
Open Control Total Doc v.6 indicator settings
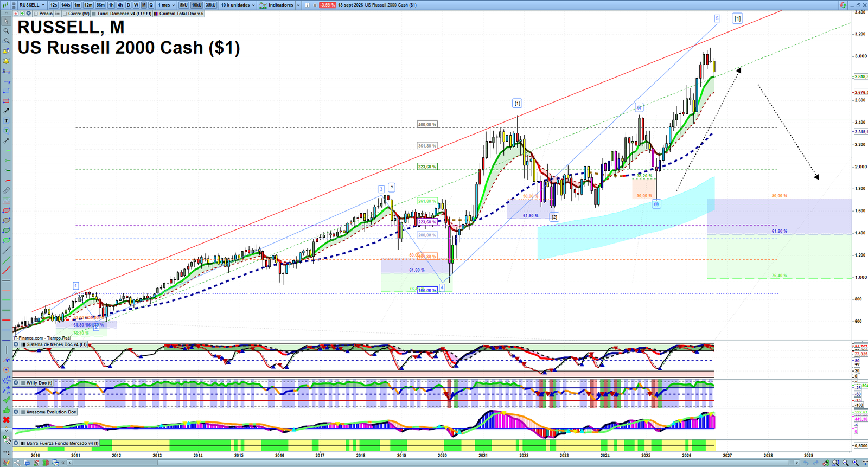179,14
